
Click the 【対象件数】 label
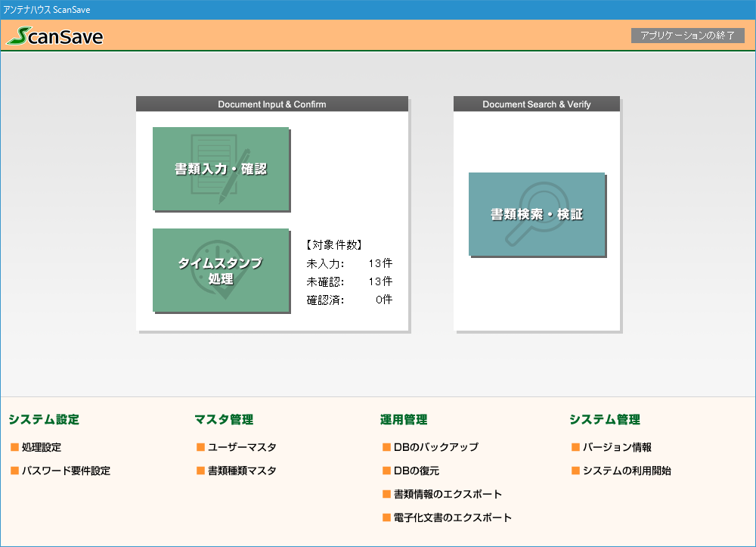(334, 245)
